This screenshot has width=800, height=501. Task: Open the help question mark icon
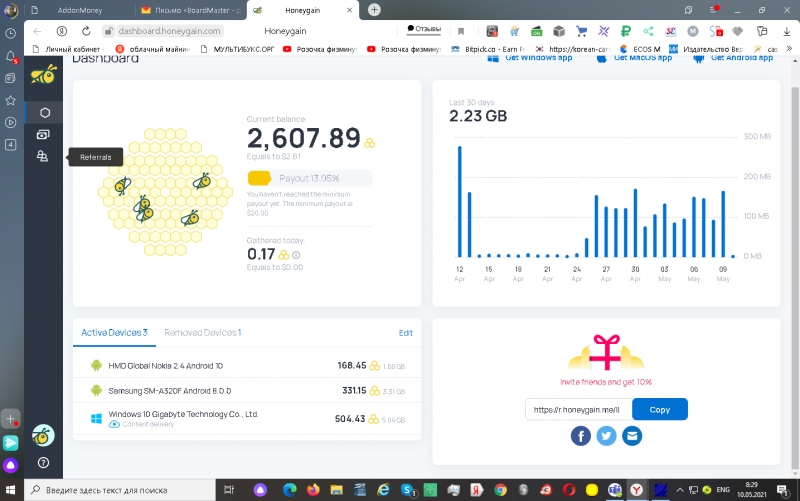(x=43, y=463)
